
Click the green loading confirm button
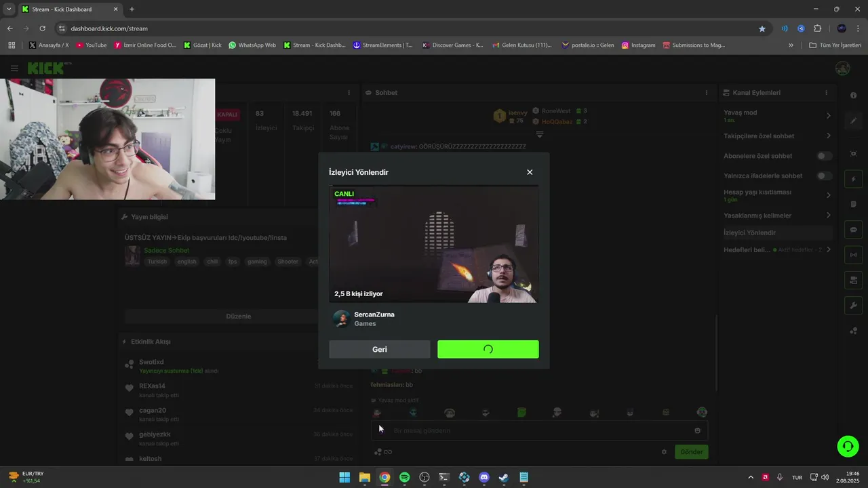(x=488, y=350)
